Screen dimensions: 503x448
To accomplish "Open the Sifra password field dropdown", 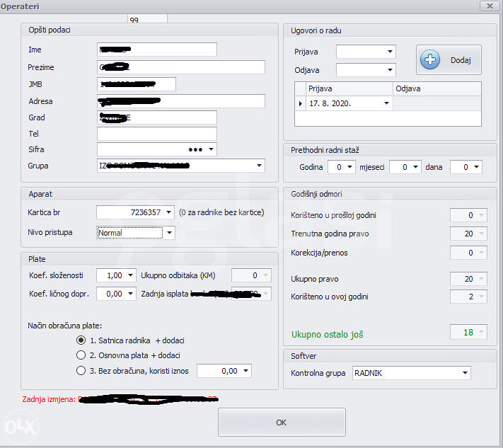I will coord(211,149).
